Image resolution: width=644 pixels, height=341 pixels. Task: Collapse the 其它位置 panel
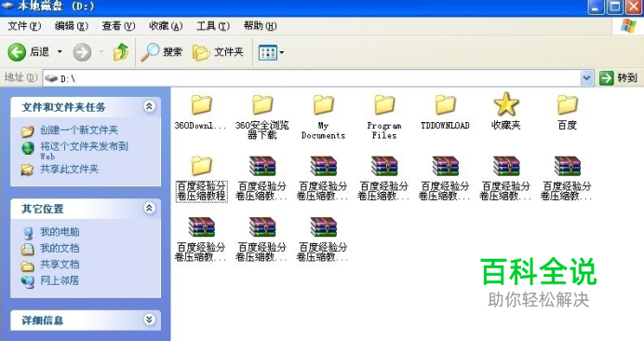tap(149, 208)
